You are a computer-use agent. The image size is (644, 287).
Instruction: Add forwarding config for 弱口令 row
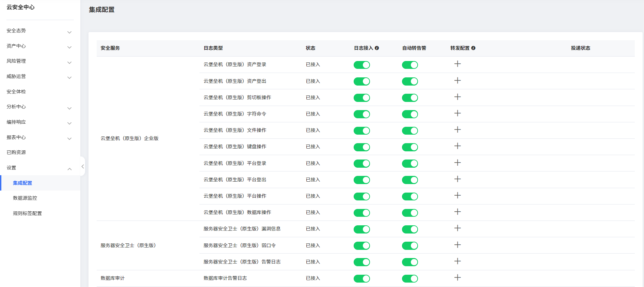click(457, 245)
